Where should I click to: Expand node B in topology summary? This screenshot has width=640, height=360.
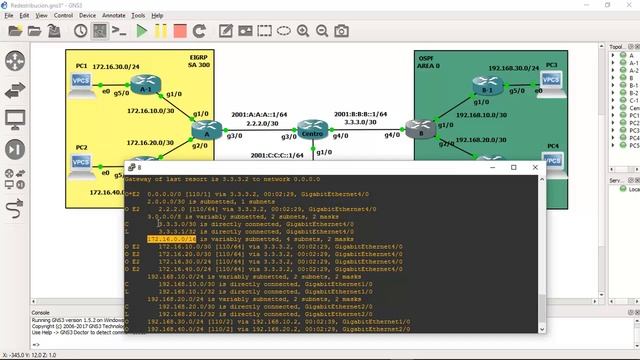tap(613, 78)
